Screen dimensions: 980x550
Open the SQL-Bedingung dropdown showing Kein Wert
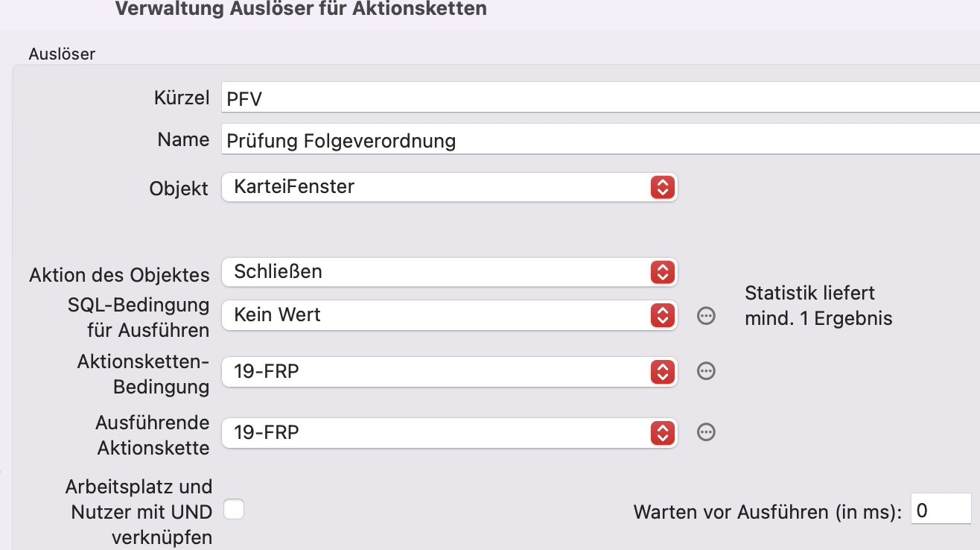tap(450, 315)
